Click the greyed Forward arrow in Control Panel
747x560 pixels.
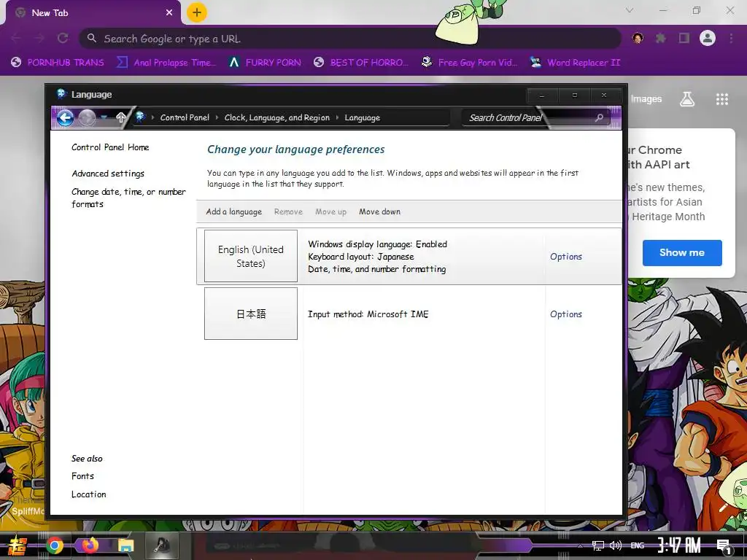coord(87,117)
